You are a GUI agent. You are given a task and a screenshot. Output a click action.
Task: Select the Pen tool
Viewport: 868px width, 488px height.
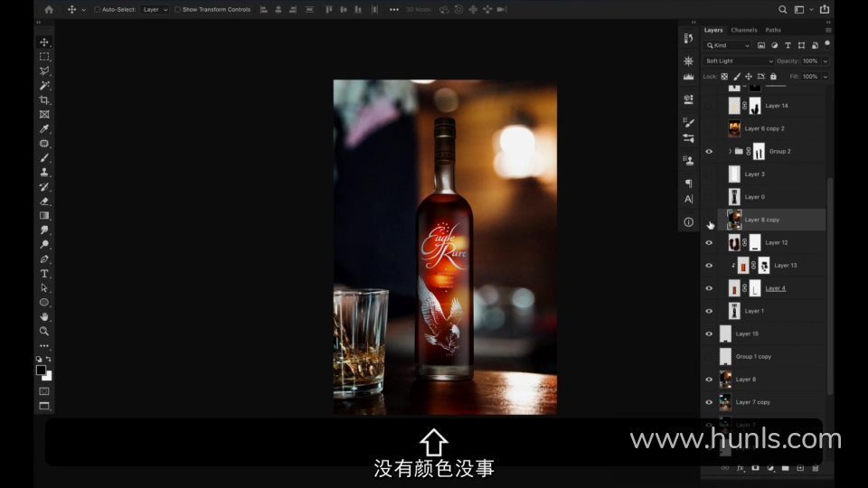click(44, 259)
